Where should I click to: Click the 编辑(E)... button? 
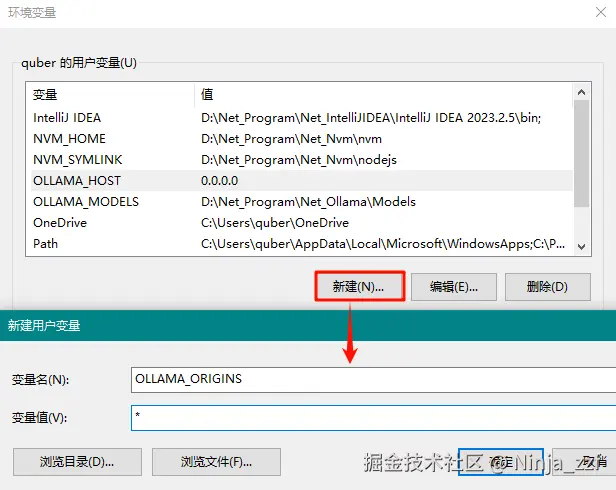pyautogui.click(x=454, y=287)
